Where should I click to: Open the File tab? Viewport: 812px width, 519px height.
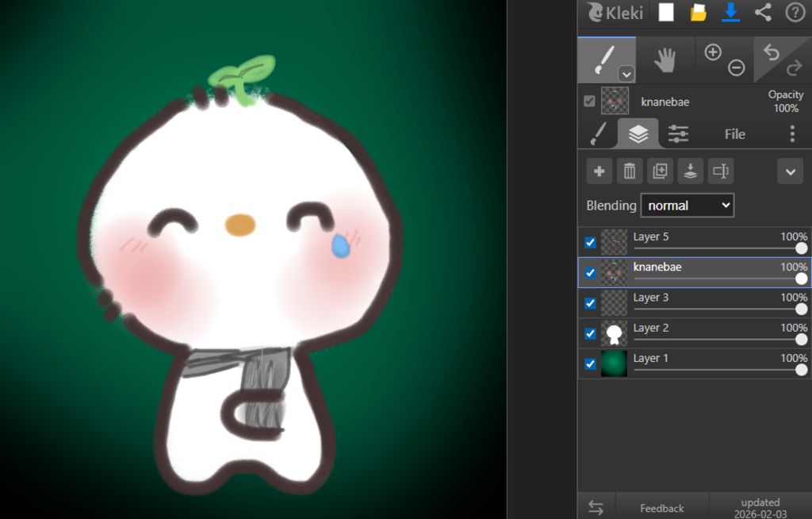735,134
